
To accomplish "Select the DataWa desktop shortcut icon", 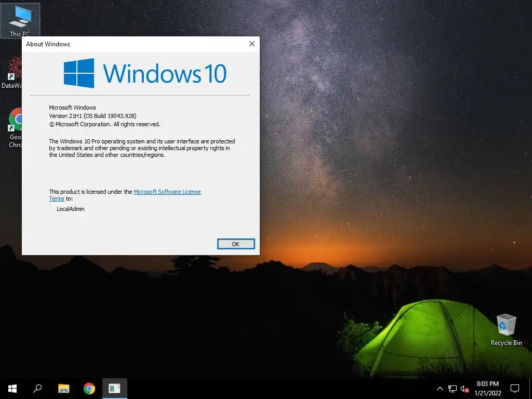I will [11, 73].
